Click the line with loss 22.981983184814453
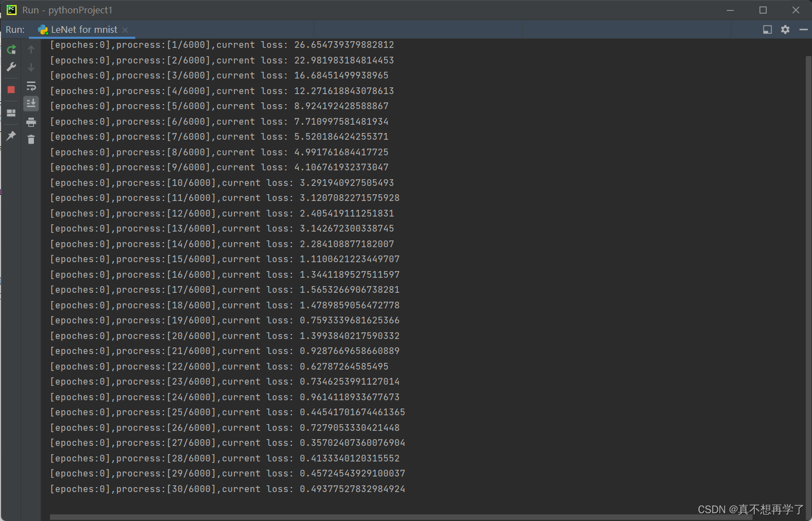Screen dimensions: 812x521 click(x=222, y=60)
